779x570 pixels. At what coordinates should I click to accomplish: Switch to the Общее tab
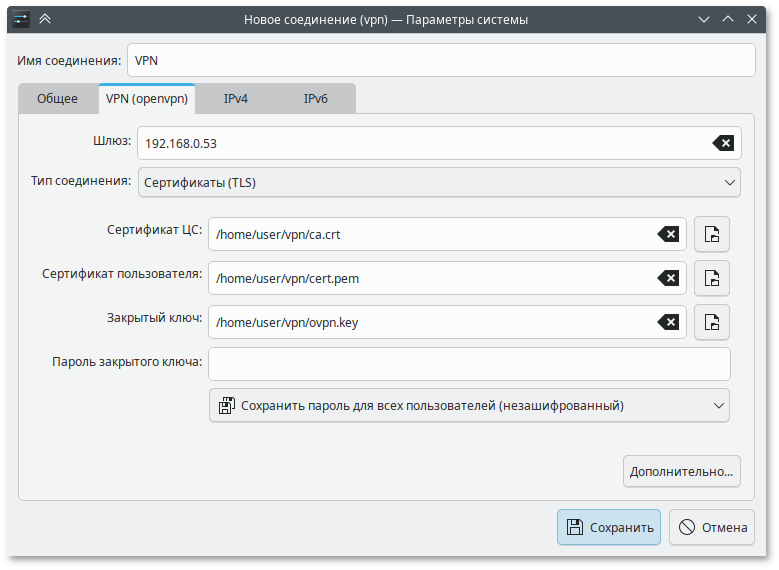pyautogui.click(x=57, y=99)
